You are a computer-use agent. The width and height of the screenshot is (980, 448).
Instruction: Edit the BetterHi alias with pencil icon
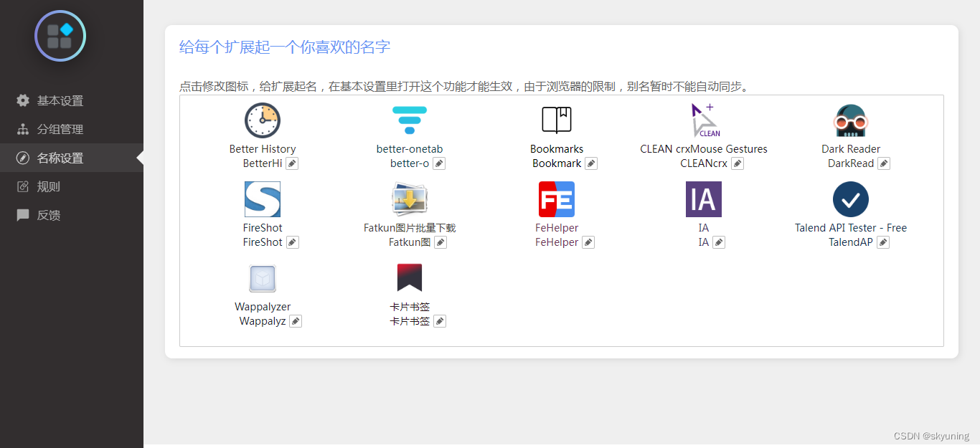point(292,163)
